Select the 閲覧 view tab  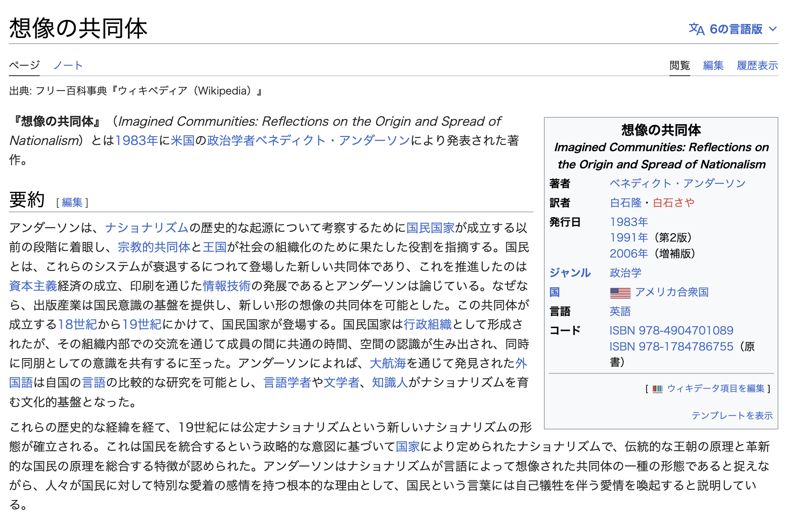tap(679, 65)
